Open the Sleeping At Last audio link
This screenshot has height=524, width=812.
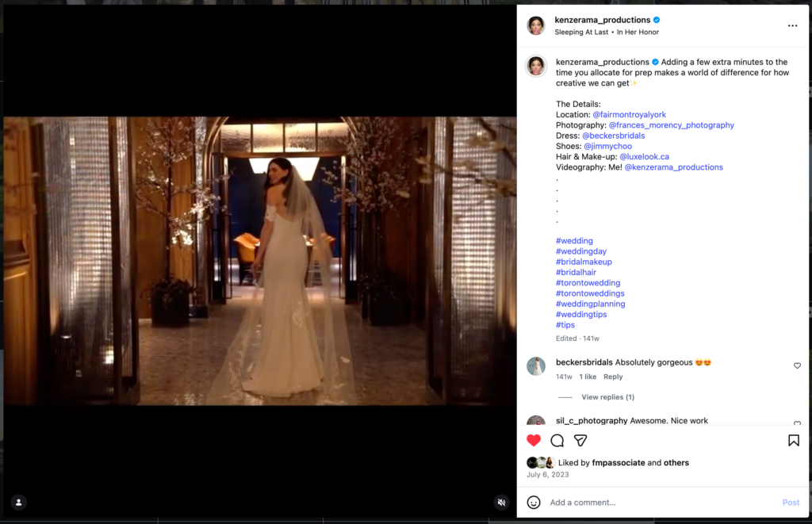pyautogui.click(x=583, y=33)
